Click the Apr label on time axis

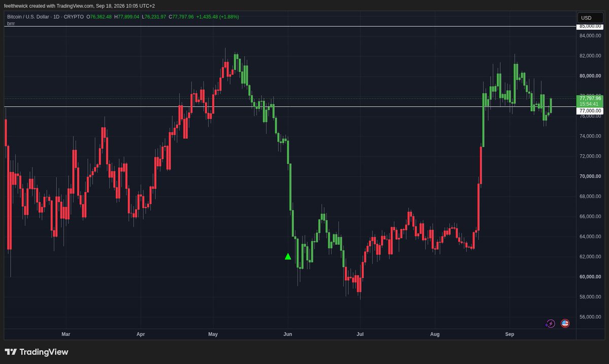coord(141,334)
